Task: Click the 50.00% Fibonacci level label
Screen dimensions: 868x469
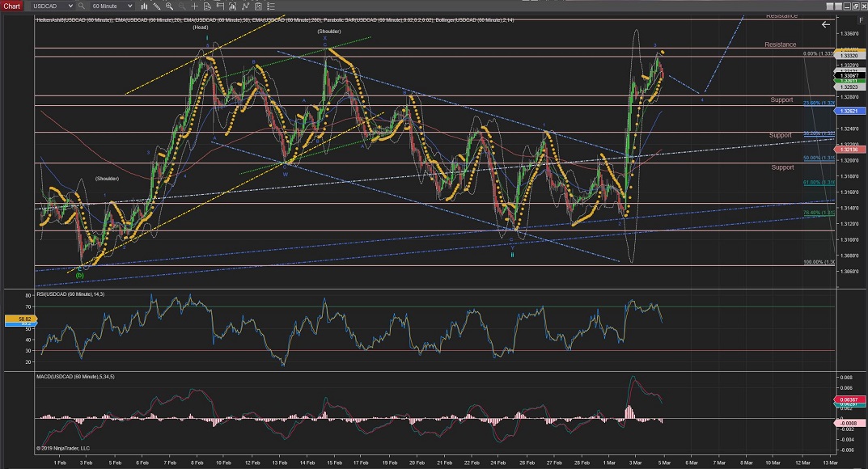Action: coord(819,158)
